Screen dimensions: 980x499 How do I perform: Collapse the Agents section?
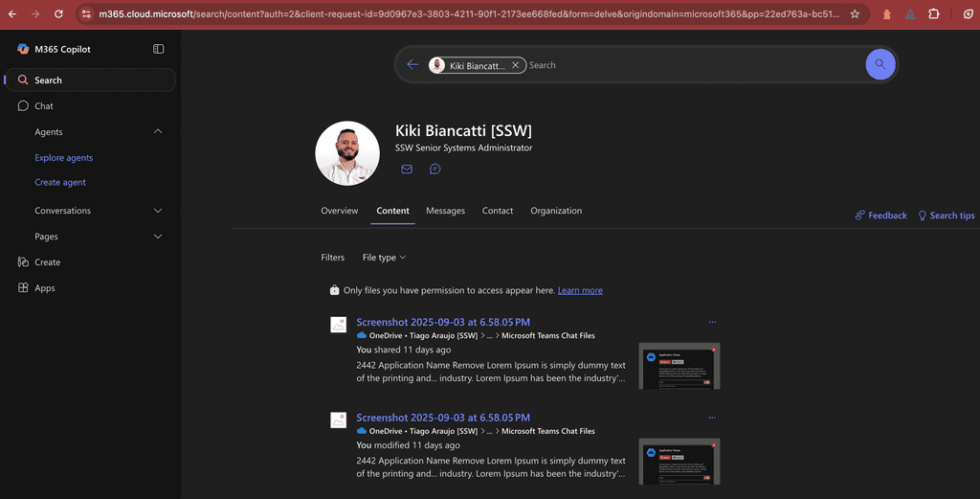click(x=158, y=132)
